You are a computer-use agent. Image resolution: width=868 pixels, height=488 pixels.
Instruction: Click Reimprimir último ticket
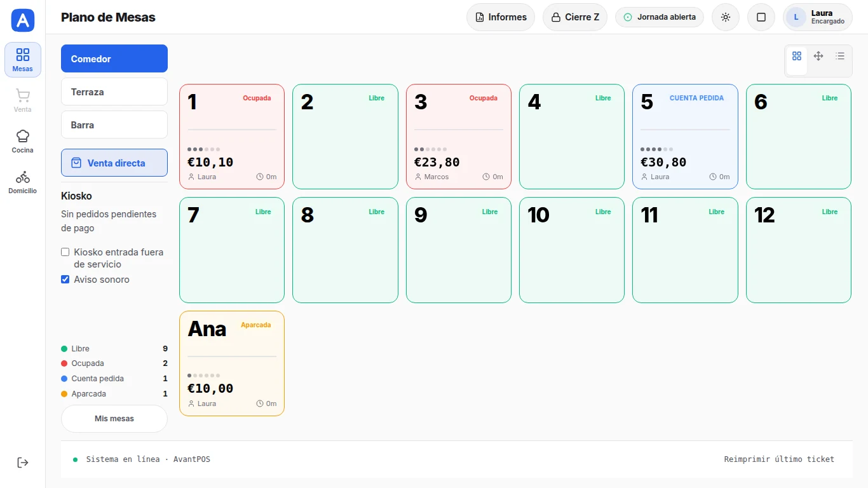pos(779,459)
